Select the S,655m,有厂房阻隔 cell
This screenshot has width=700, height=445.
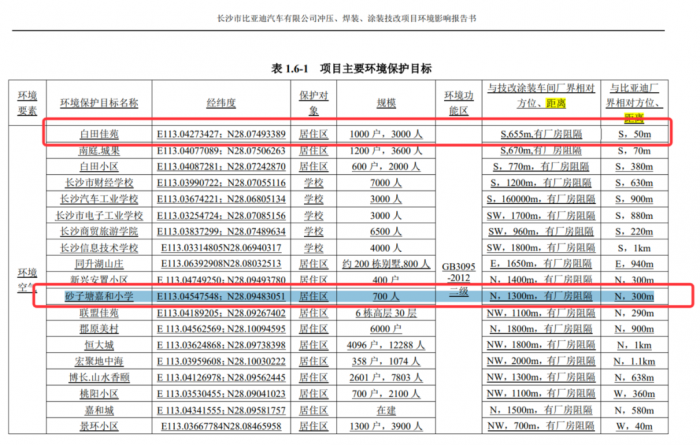[x=541, y=134]
